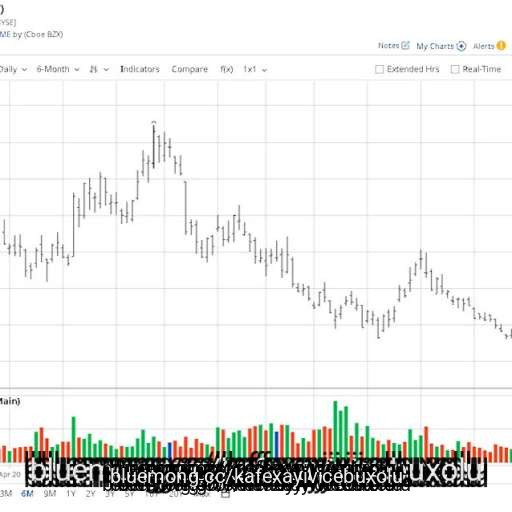Image resolution: width=512 pixels, height=512 pixels.
Task: Click the Cboe BZX data source link
Action: click(44, 34)
